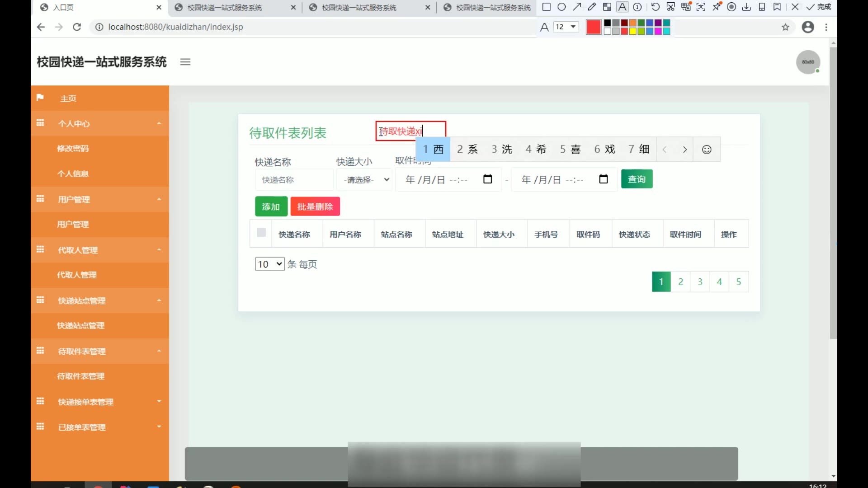The image size is (868, 488).
Task: Open the emoji panel in IME bar
Action: click(707, 150)
